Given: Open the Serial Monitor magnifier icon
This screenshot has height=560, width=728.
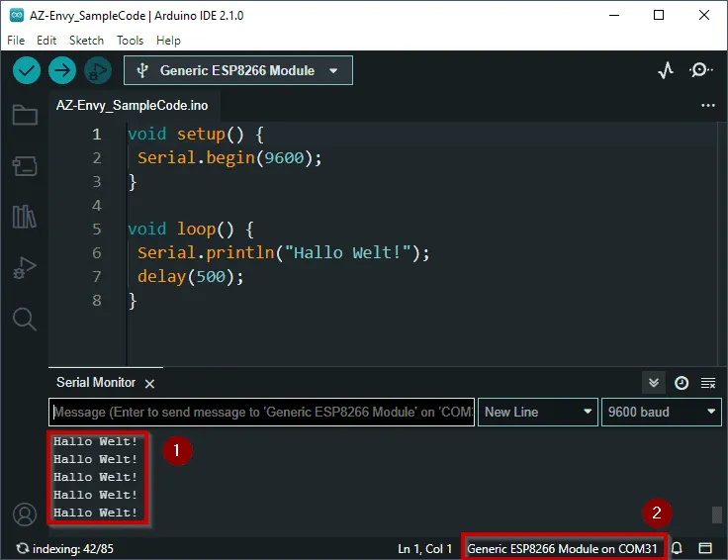Looking at the screenshot, I should click(701, 71).
